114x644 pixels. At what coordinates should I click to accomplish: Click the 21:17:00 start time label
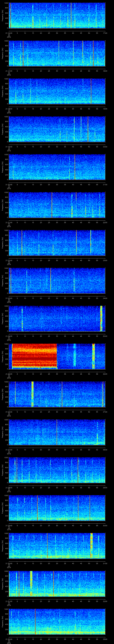[x=9, y=71]
